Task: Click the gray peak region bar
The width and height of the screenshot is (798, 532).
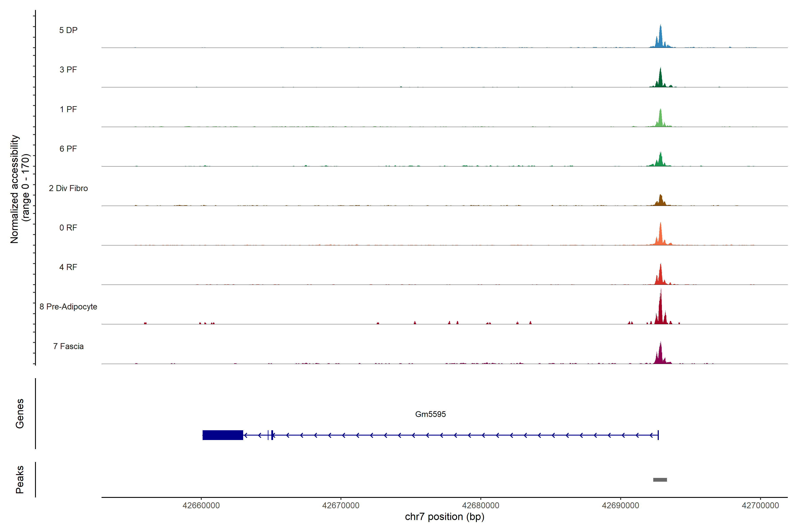Action: coord(660,480)
